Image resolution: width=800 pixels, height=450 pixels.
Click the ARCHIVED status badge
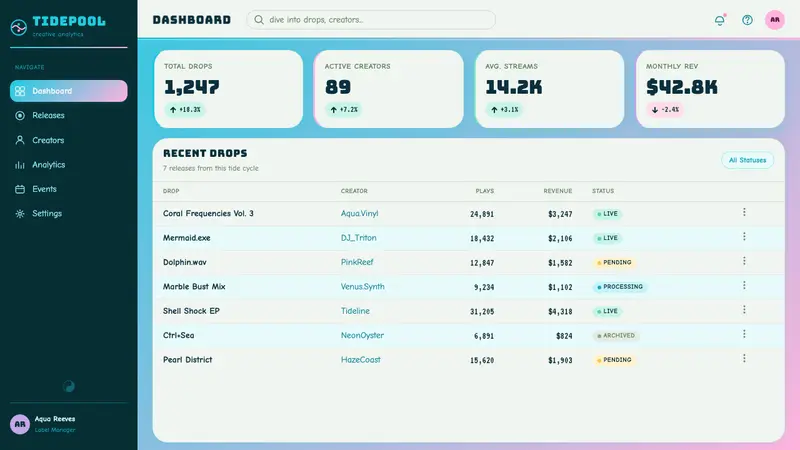[x=616, y=336]
